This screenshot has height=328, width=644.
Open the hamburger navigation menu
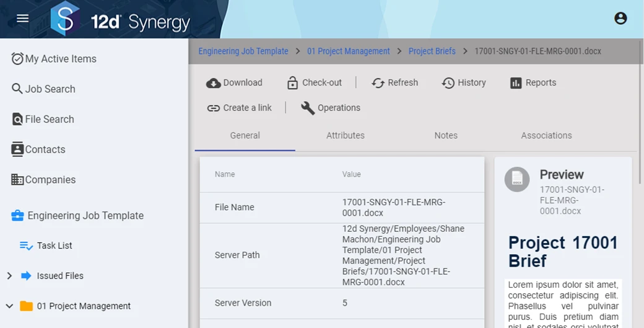(22, 19)
